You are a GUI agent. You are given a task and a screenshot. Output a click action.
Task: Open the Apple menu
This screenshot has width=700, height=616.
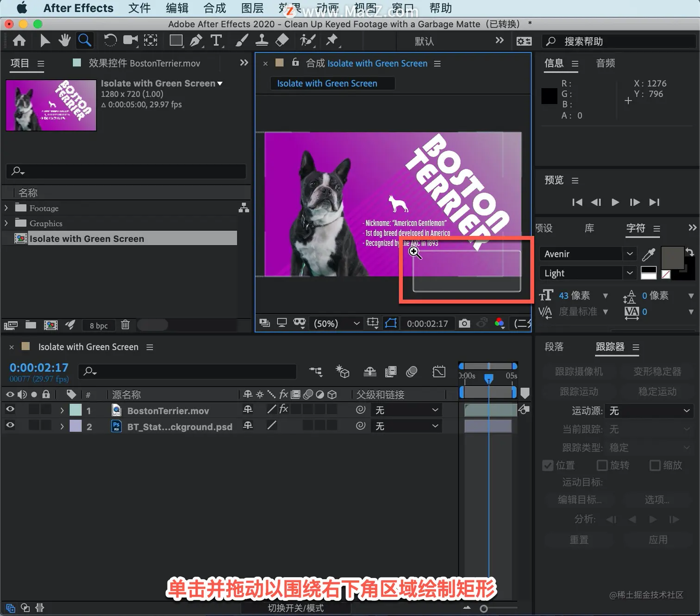click(x=22, y=8)
